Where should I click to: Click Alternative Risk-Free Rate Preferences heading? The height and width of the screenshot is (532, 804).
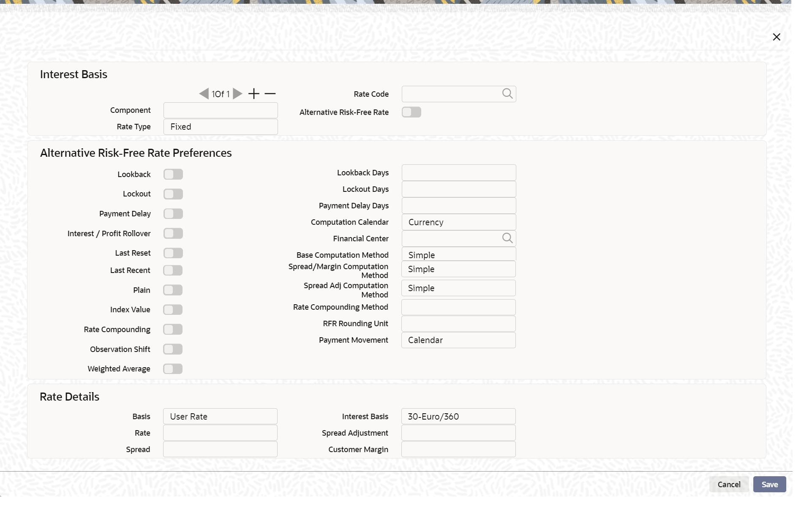click(136, 153)
